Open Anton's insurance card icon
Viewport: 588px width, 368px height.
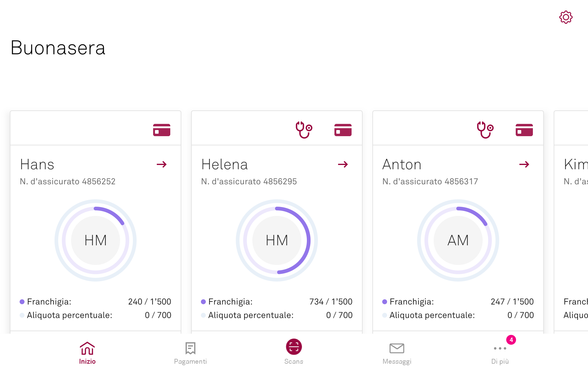[x=524, y=130]
